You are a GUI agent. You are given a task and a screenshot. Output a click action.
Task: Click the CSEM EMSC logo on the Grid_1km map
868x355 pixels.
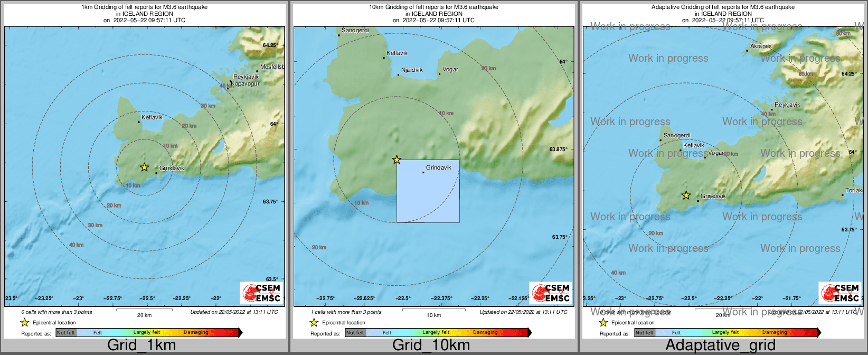(261, 293)
